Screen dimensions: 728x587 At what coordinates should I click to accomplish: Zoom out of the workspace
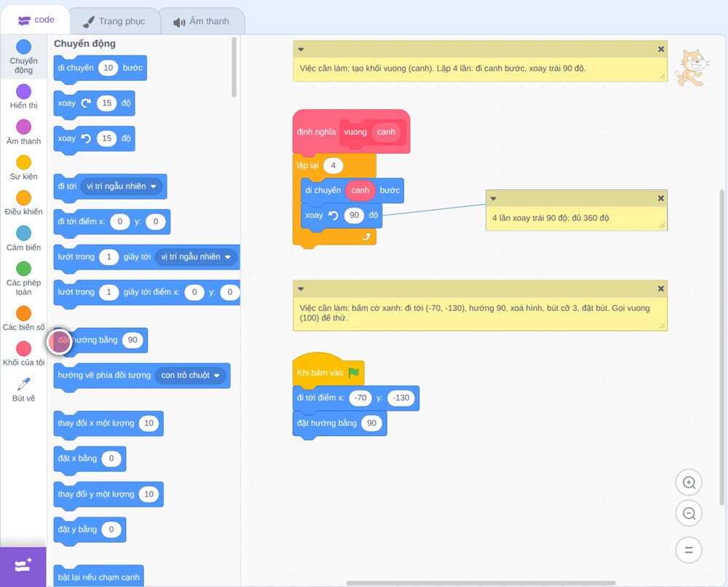689,513
